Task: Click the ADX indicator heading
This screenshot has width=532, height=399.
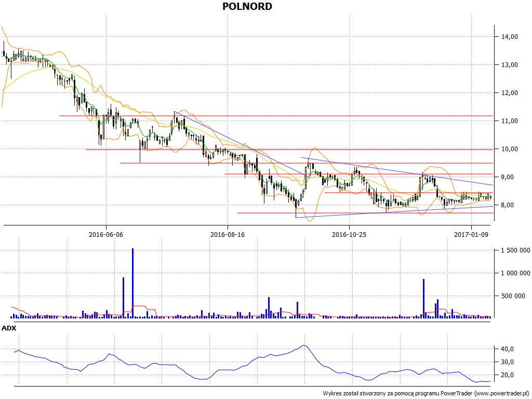Action: (9, 328)
